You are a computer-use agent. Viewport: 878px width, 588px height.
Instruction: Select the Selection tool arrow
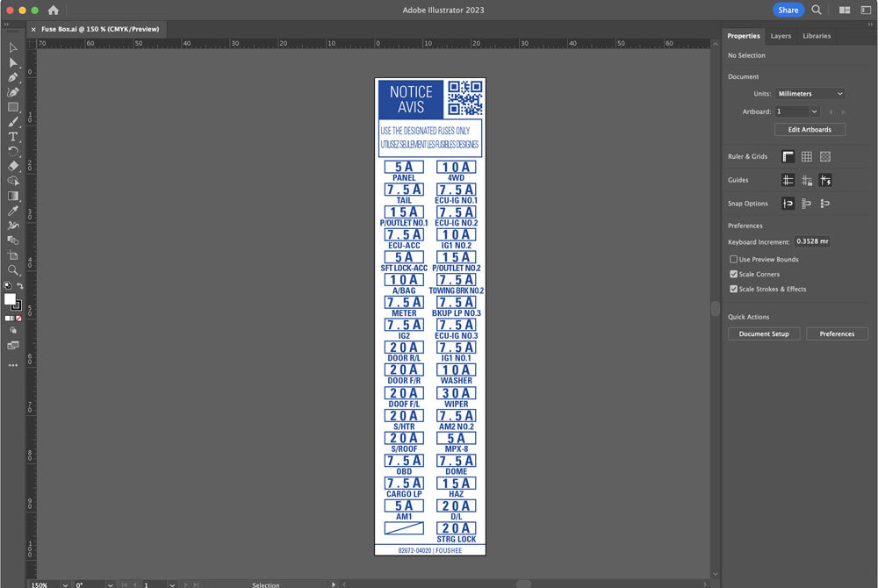coord(13,48)
